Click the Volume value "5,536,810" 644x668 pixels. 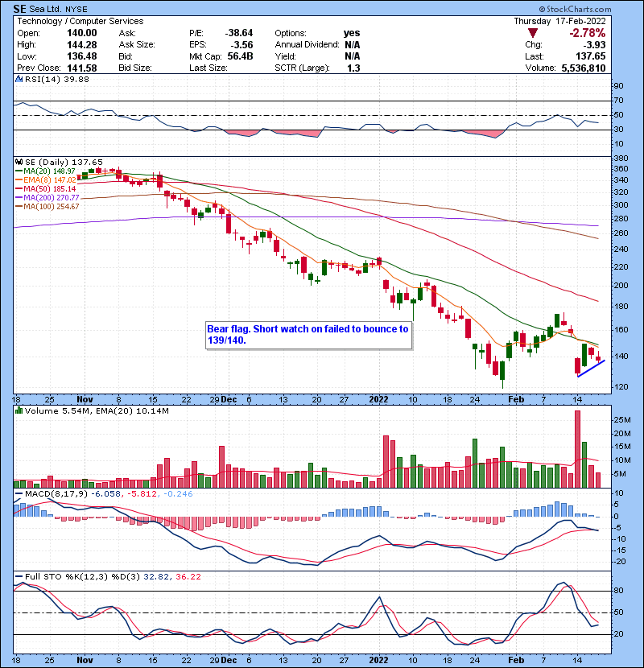point(584,68)
